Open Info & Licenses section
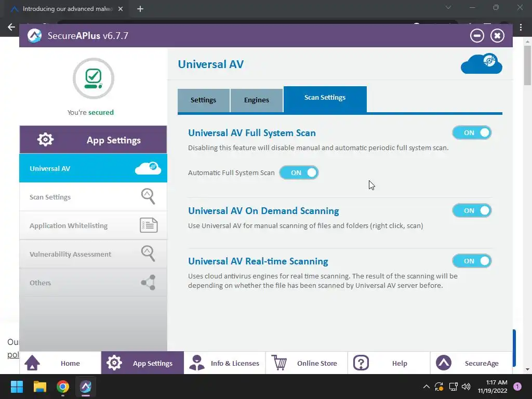The height and width of the screenshot is (399, 532). pos(224,363)
